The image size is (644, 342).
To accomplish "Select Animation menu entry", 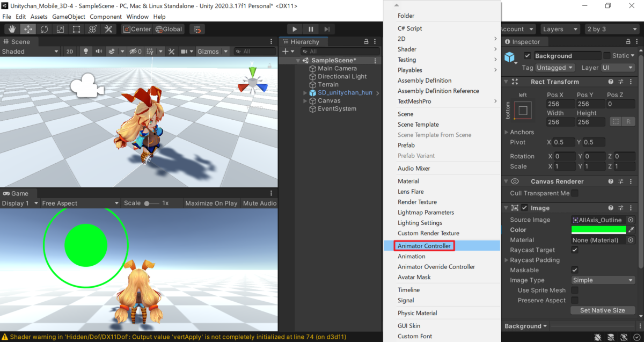I will 442,257.
